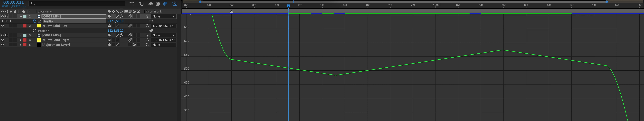Click the Position stopwatch for Yellow Solid - left
Screen dimensions: 644x121
tap(35, 31)
